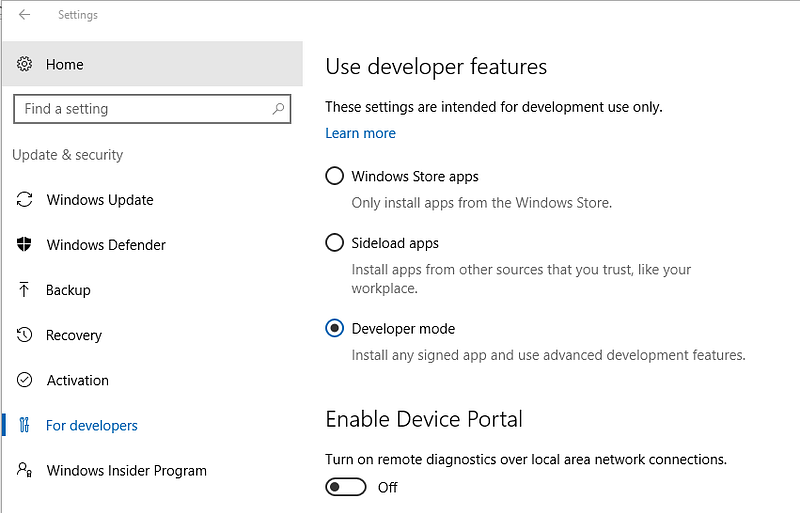
Task: Click the back arrow in Settings
Action: point(24,15)
